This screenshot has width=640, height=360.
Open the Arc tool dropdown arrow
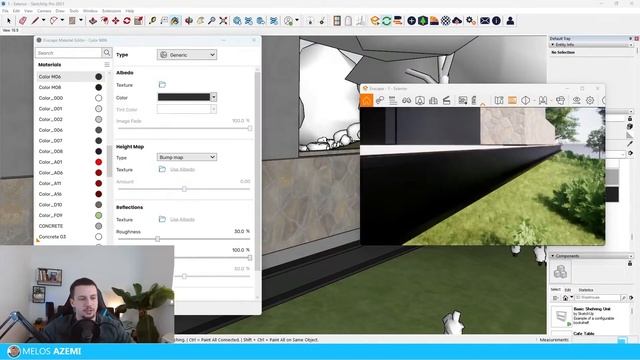tap(62, 20)
